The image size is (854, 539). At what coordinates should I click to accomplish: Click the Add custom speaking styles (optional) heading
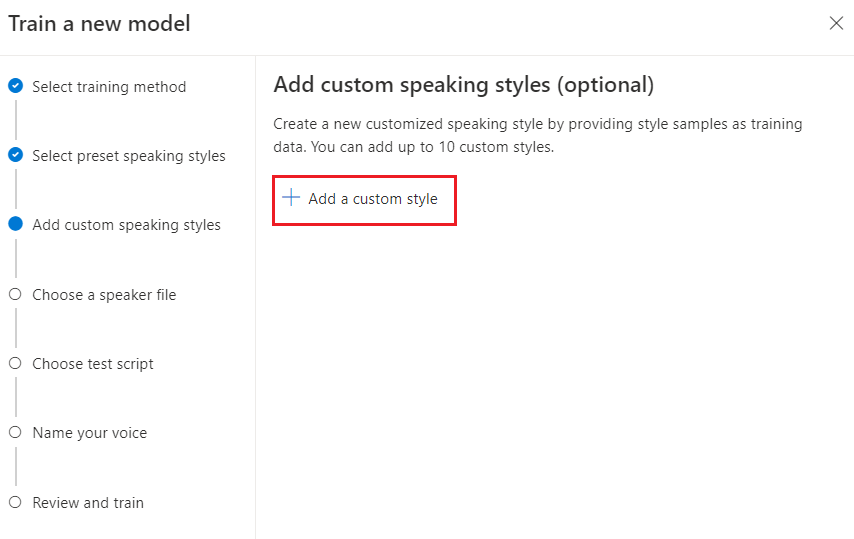(x=463, y=85)
